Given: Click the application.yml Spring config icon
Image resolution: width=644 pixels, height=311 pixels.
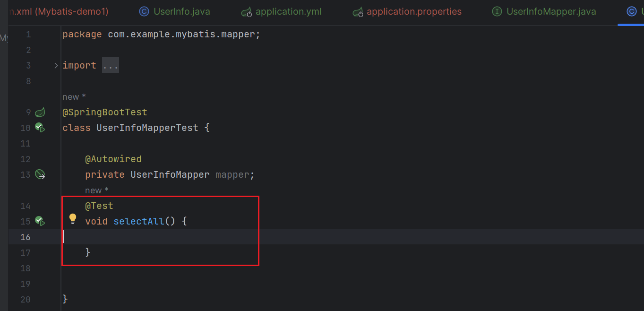Looking at the screenshot, I should pos(246,12).
